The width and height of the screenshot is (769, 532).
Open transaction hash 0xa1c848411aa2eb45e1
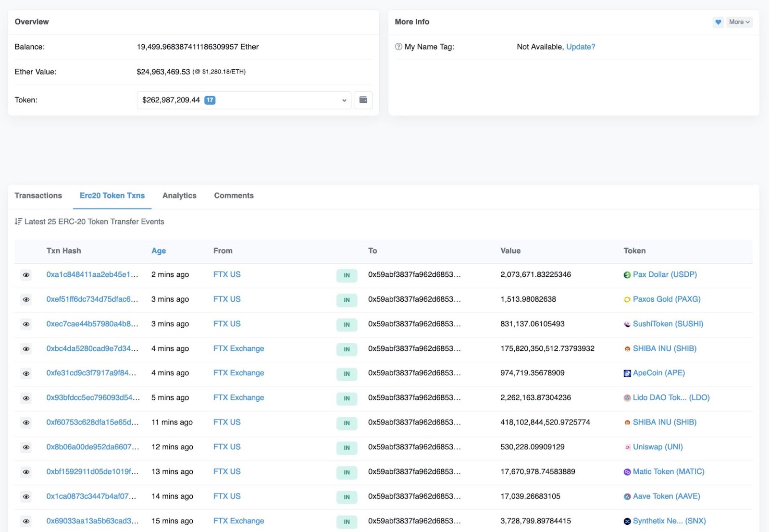coord(92,274)
